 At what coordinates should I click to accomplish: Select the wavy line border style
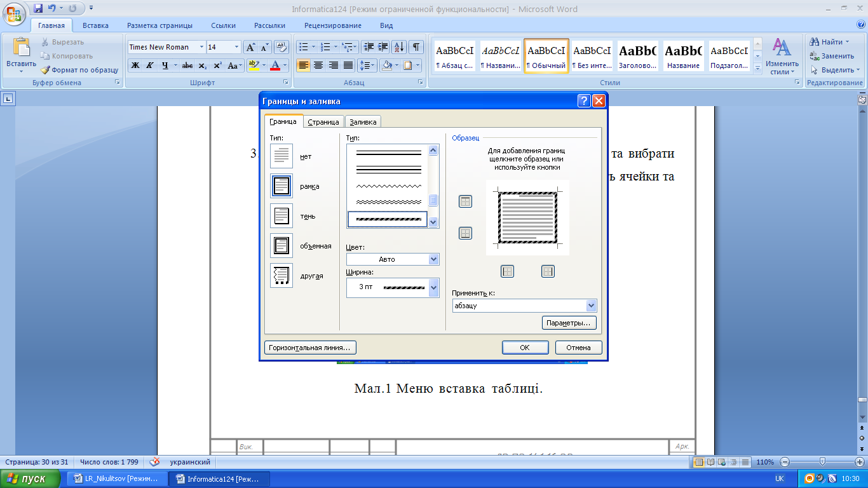pos(388,186)
